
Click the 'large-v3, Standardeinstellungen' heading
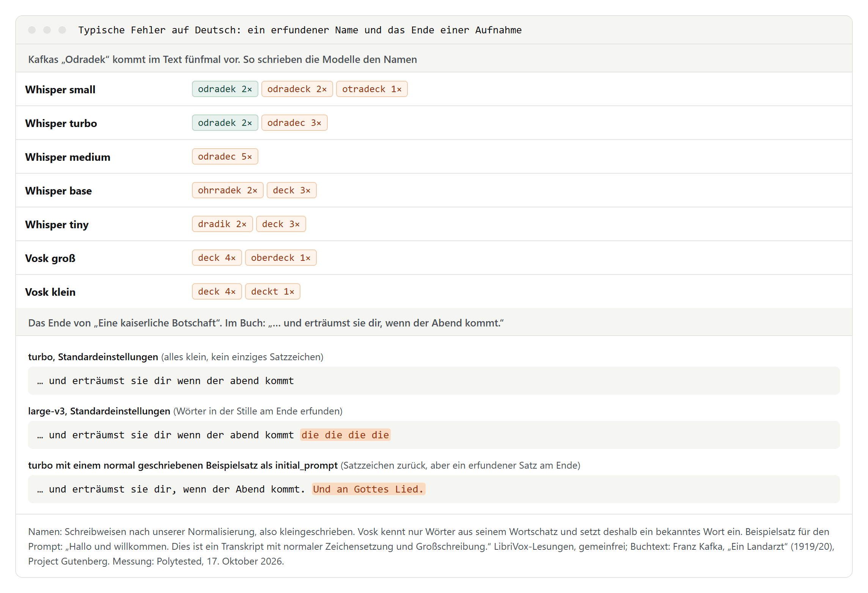pos(99,411)
